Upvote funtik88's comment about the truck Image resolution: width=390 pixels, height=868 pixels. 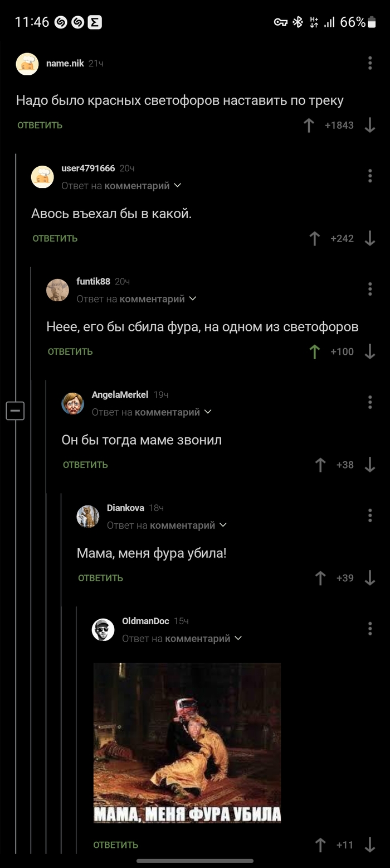316,351
